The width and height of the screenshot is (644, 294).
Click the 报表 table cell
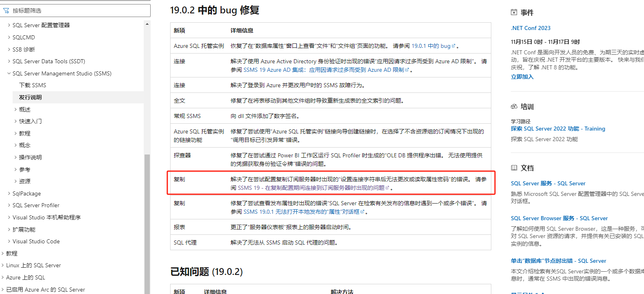coord(179,227)
